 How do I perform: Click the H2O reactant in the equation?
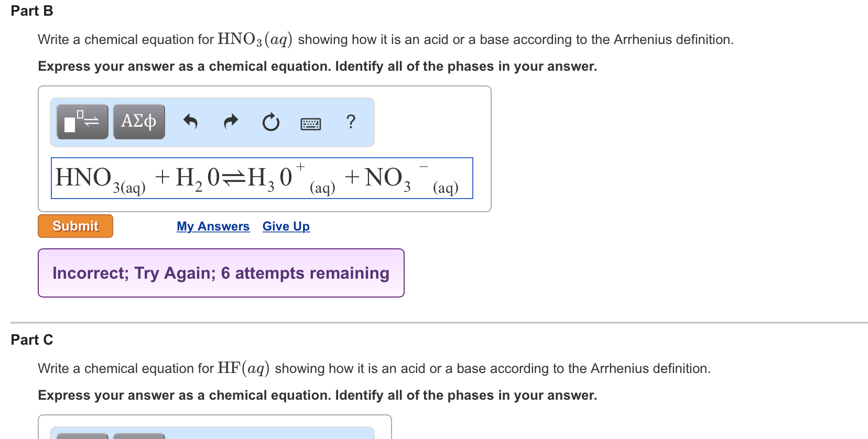tap(198, 179)
